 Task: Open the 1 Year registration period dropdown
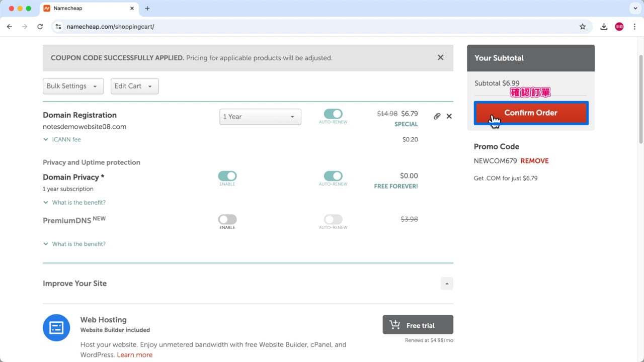coord(260,116)
